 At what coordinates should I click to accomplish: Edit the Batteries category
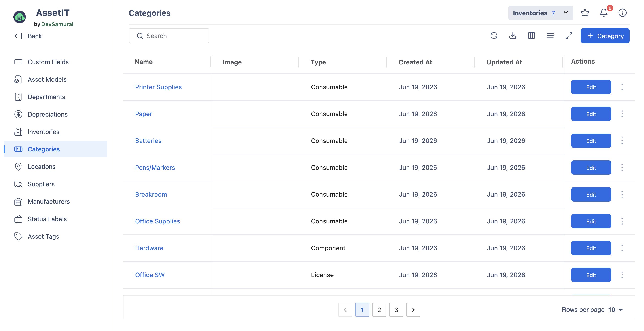click(x=591, y=140)
